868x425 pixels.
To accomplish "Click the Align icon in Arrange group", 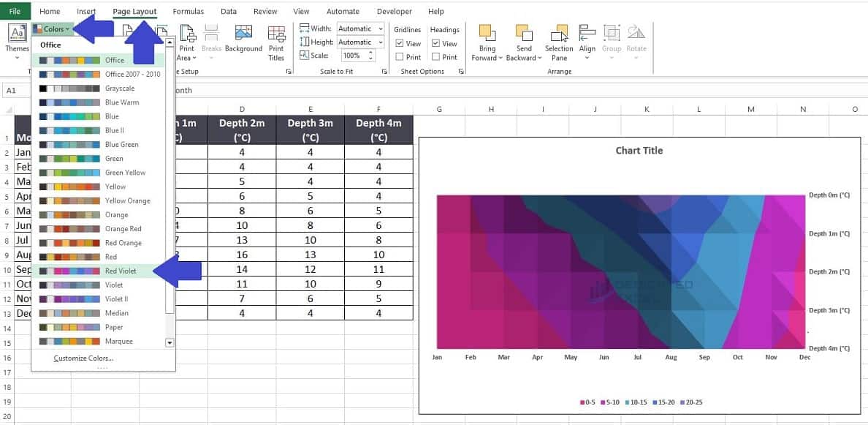I will click(587, 42).
